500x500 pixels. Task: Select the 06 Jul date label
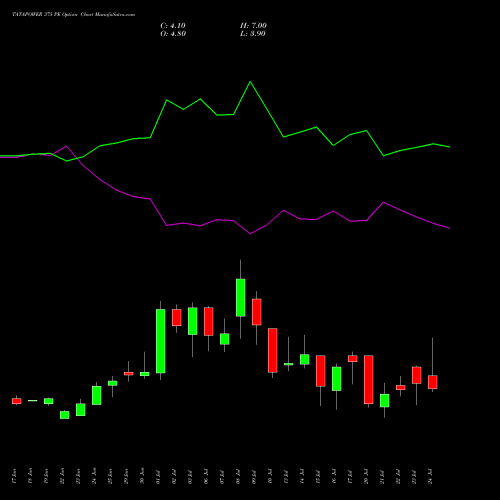206,476
